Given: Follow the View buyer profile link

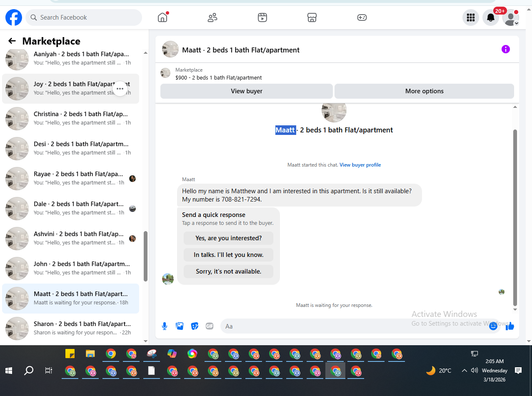Looking at the screenshot, I should pyautogui.click(x=360, y=165).
